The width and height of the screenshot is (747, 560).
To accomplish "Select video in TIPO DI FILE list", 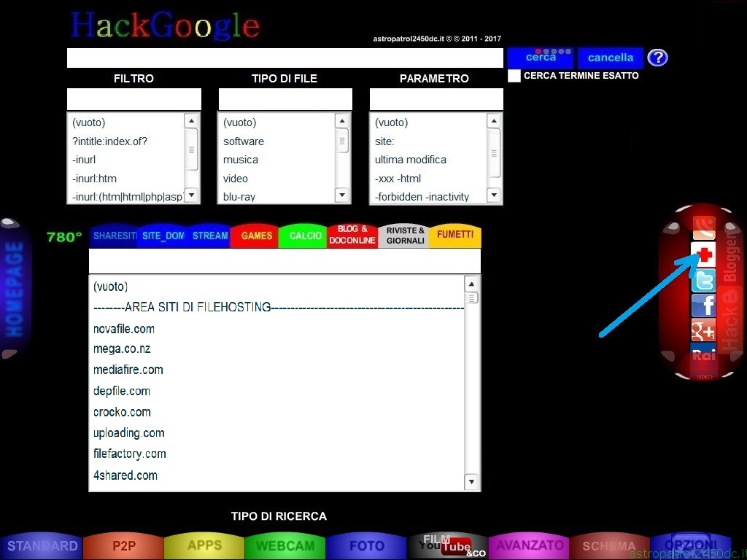I will click(236, 179).
